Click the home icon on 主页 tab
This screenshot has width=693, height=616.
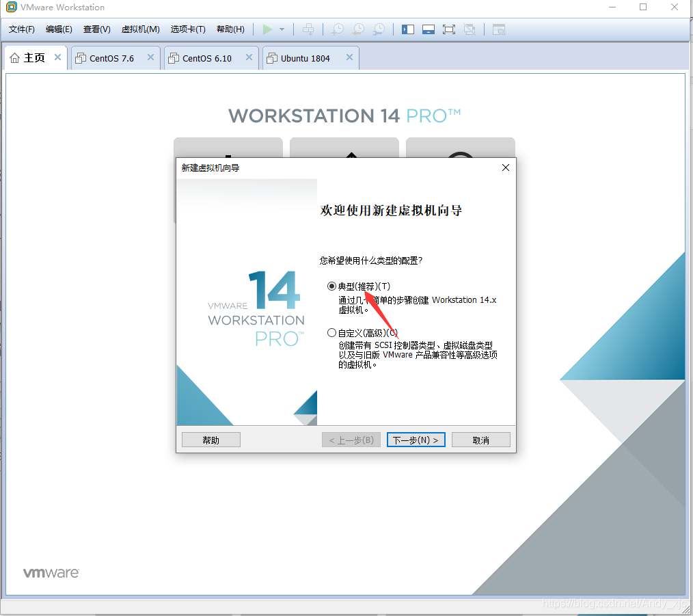point(14,58)
